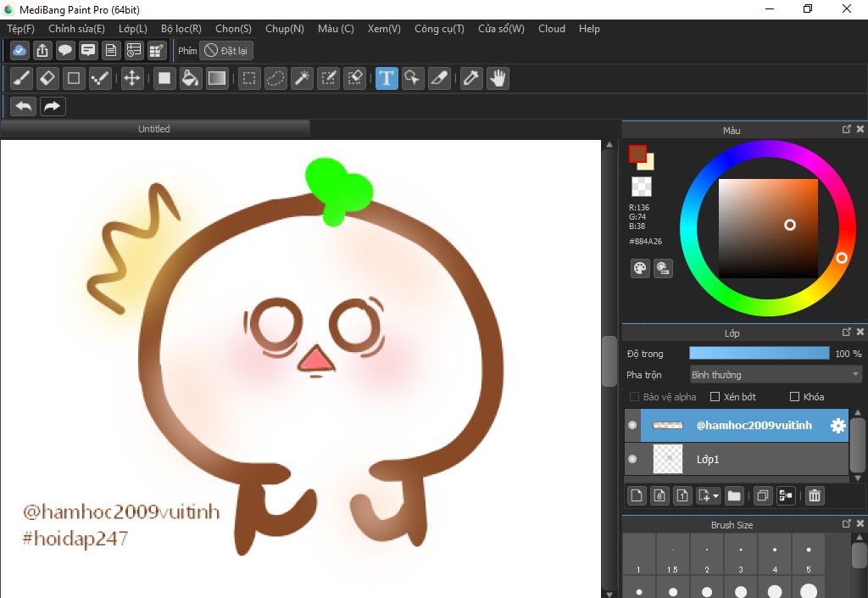868x598 pixels.
Task: Add a new 8-bit layer
Action: 659,495
